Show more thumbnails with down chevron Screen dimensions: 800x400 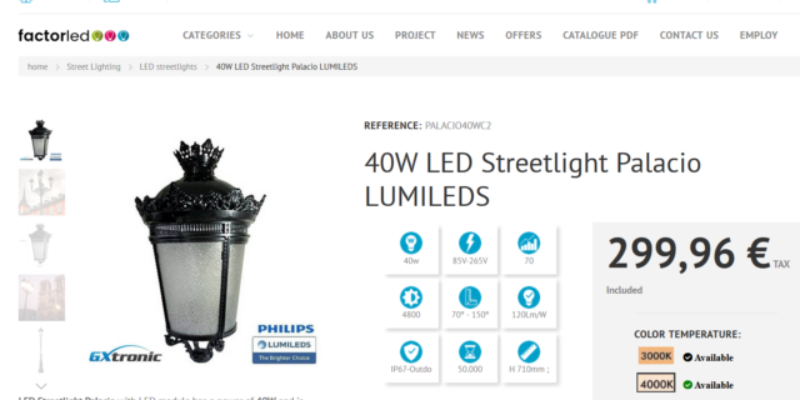pyautogui.click(x=41, y=386)
